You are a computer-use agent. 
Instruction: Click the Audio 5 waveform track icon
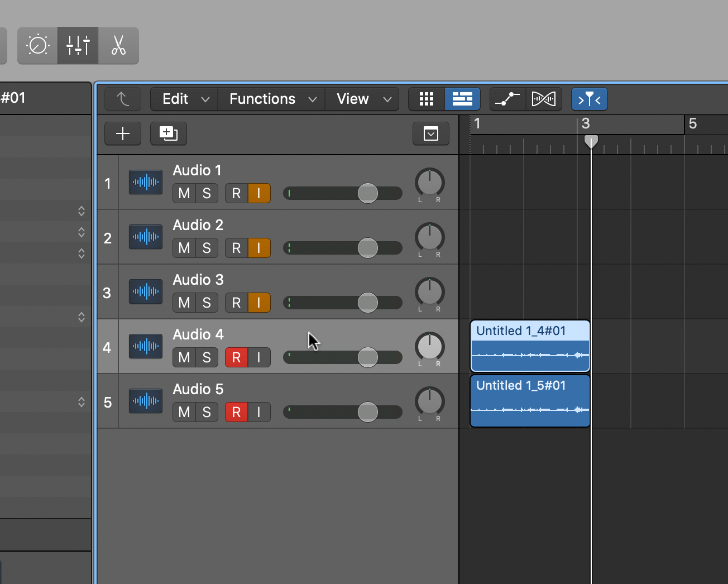146,401
